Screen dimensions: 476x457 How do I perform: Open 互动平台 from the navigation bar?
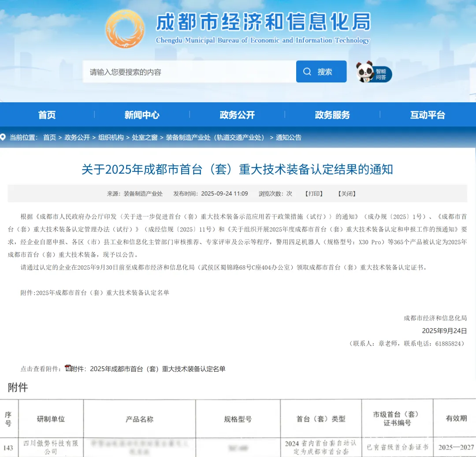[428, 115]
